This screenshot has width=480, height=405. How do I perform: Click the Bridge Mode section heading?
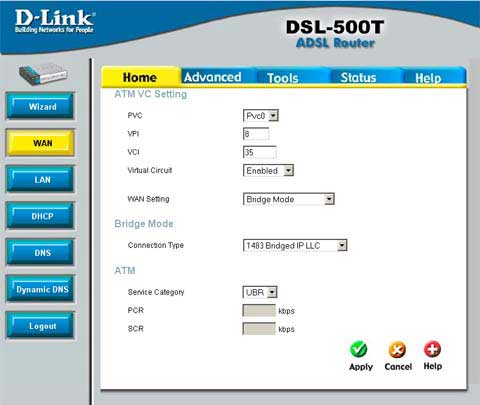pos(144,224)
